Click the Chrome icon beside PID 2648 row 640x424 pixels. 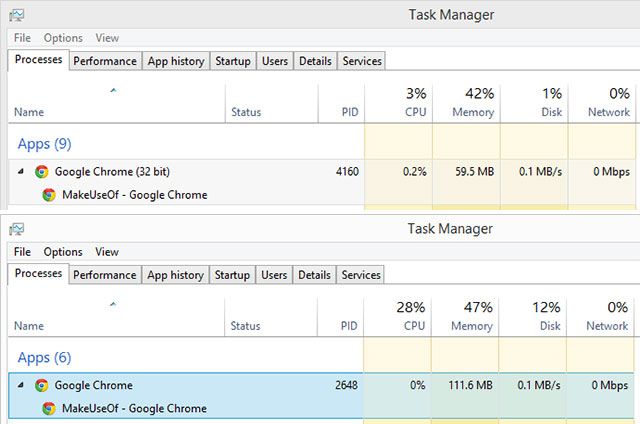coord(41,385)
